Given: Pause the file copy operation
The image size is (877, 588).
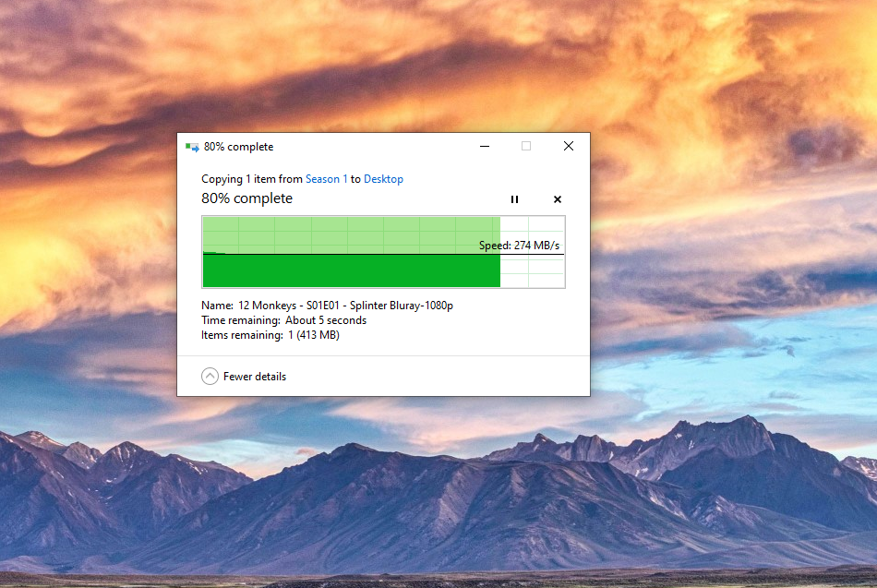Looking at the screenshot, I should tap(514, 199).
